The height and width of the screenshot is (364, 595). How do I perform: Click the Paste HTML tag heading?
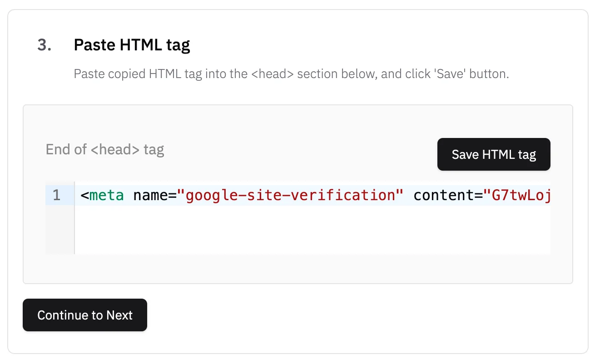pos(132,44)
